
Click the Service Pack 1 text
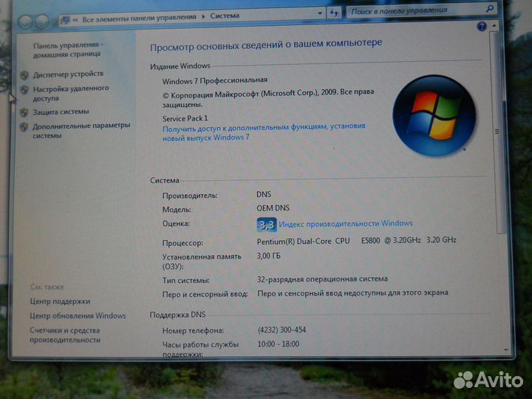[x=185, y=118]
